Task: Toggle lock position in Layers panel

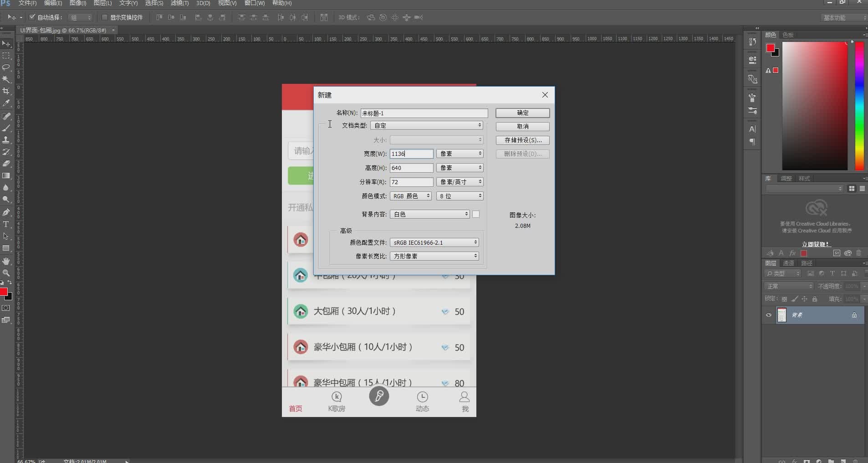Action: [x=805, y=299]
